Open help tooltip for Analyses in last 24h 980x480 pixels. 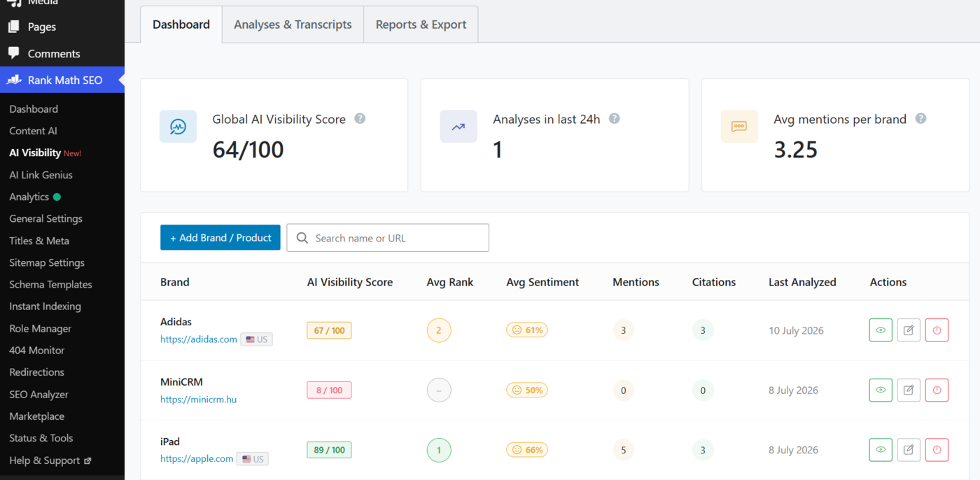(614, 118)
